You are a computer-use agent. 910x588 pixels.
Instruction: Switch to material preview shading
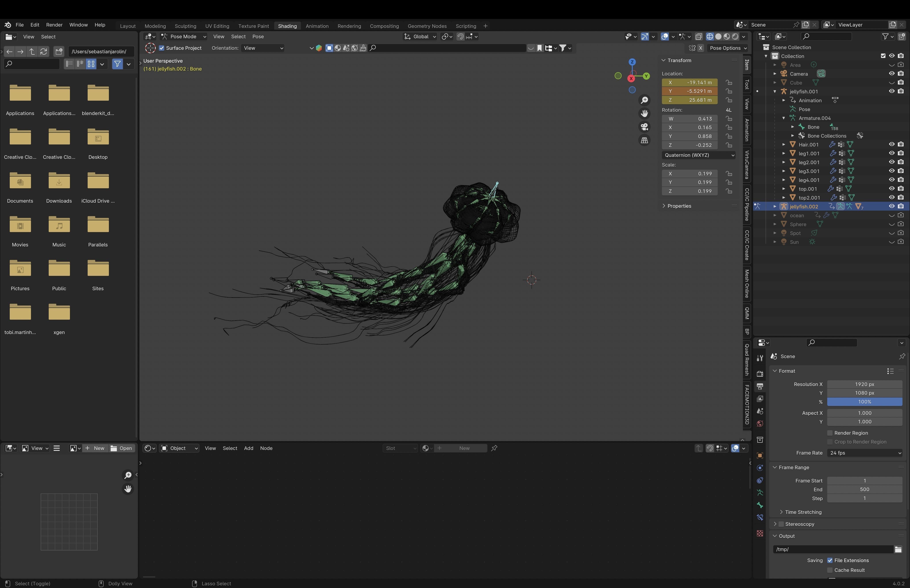coord(727,37)
